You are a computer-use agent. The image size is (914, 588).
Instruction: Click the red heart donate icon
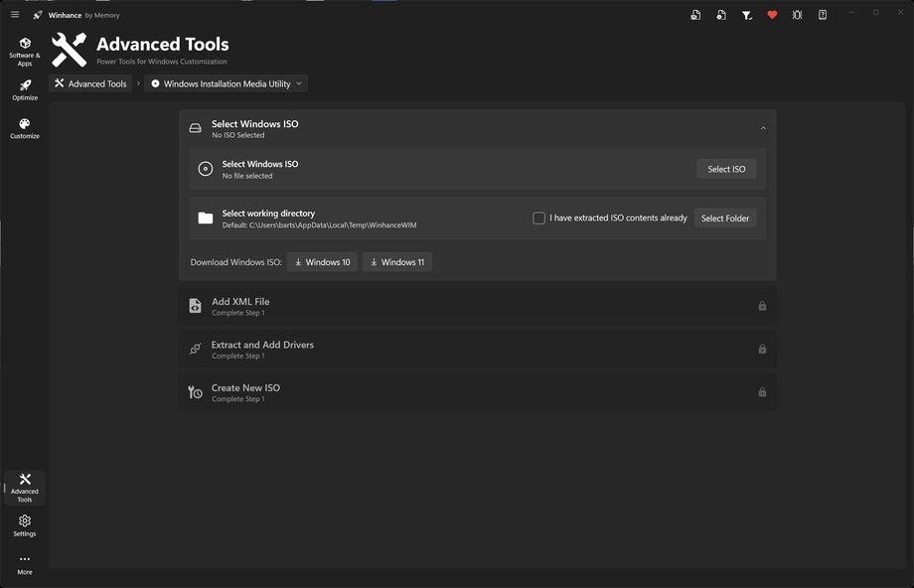772,15
